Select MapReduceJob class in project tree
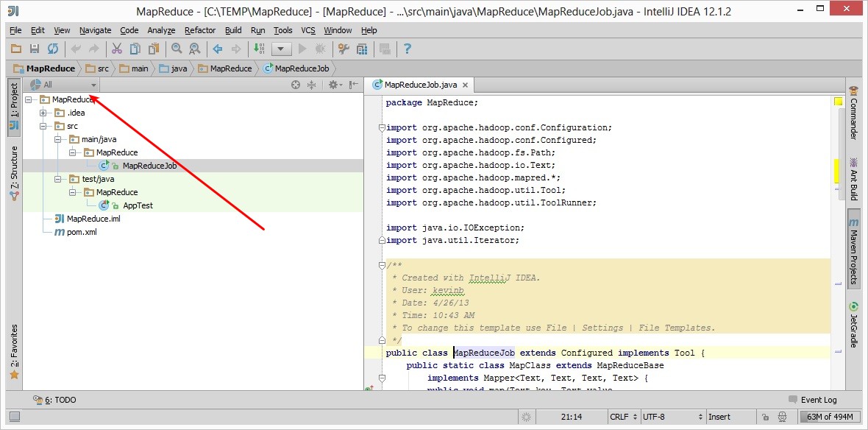 click(x=149, y=166)
